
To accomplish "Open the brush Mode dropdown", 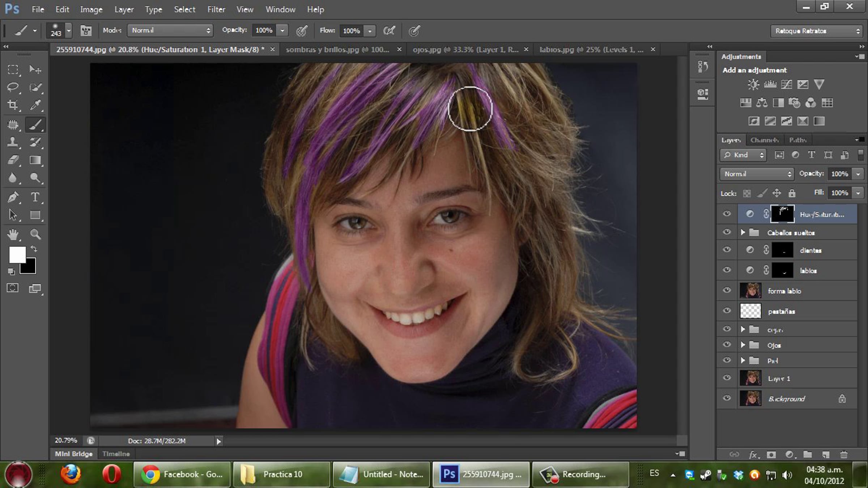I will coord(170,30).
